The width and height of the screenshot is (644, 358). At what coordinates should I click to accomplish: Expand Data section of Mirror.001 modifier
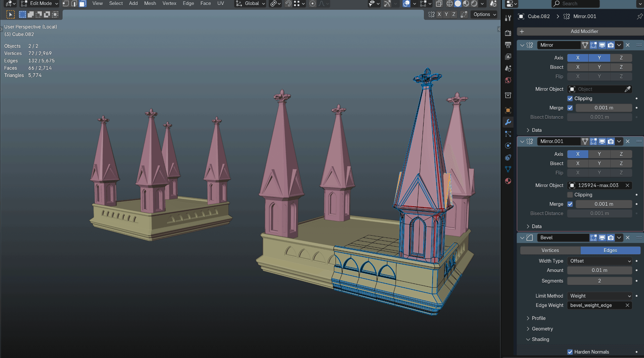[534, 226]
